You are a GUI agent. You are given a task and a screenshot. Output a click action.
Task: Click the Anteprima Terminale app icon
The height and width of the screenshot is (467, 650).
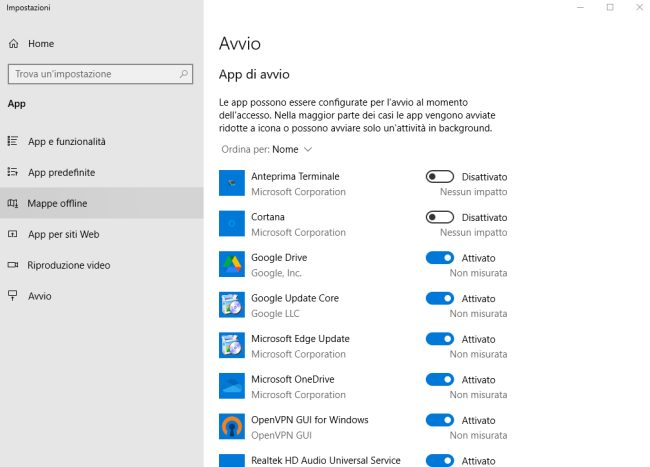[232, 183]
